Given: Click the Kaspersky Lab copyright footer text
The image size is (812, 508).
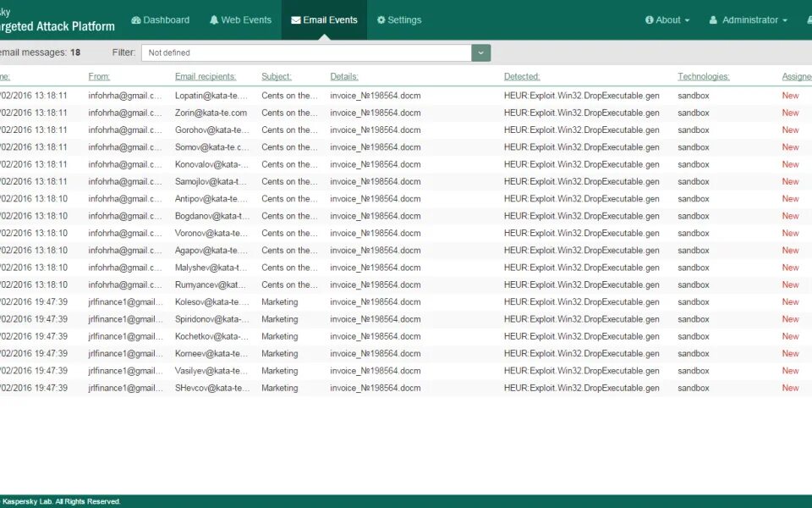Looking at the screenshot, I should (61, 501).
